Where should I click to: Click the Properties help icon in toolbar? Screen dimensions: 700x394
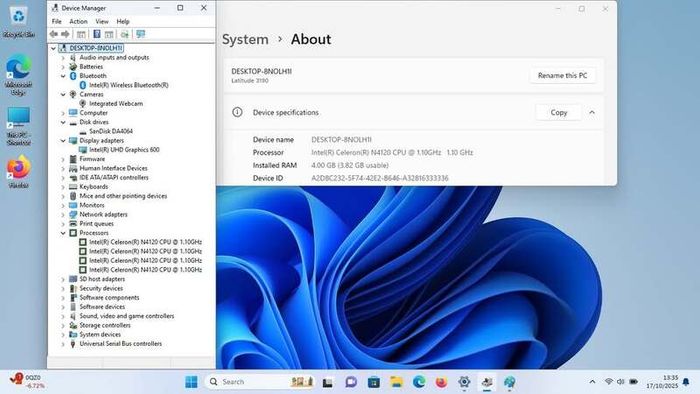[x=96, y=34]
